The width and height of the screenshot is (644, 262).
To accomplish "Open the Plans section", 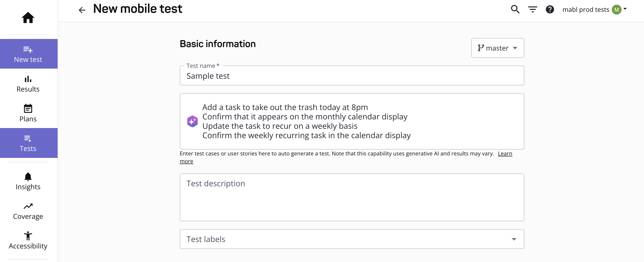I will click(28, 113).
